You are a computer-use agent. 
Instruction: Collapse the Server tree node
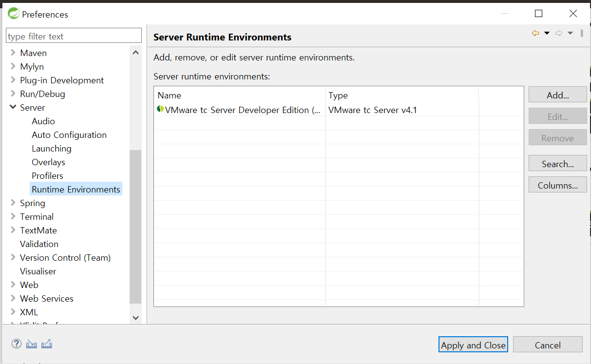(x=13, y=107)
